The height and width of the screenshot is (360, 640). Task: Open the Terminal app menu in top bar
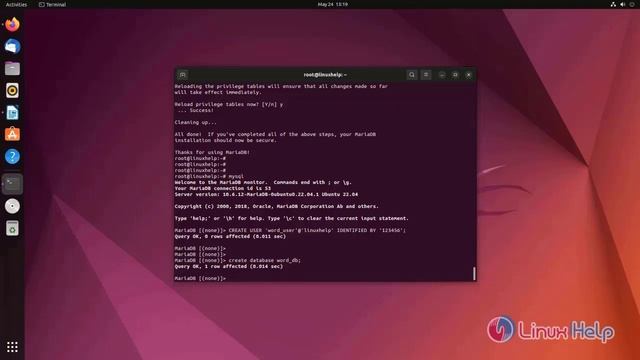(x=52, y=4)
